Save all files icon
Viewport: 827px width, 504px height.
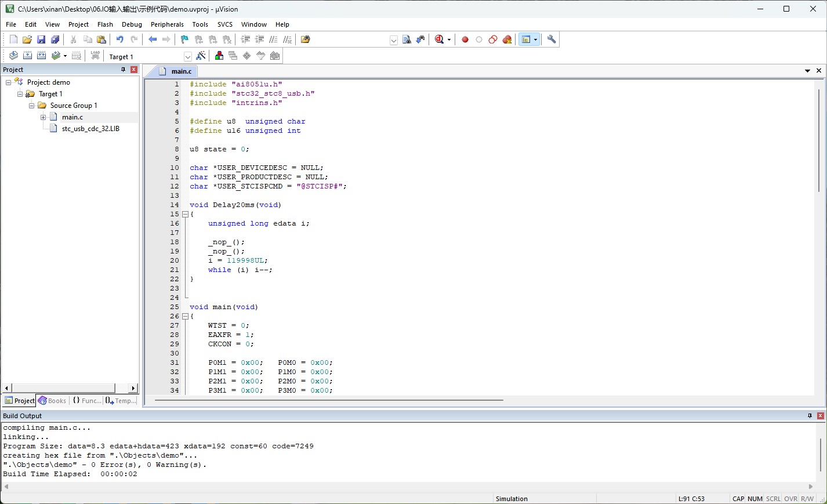(55, 39)
